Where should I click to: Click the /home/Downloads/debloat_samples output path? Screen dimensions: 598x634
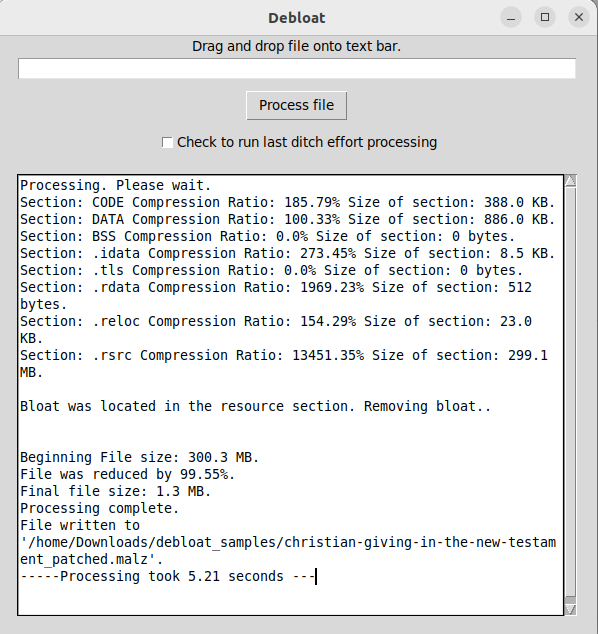[x=288, y=551]
